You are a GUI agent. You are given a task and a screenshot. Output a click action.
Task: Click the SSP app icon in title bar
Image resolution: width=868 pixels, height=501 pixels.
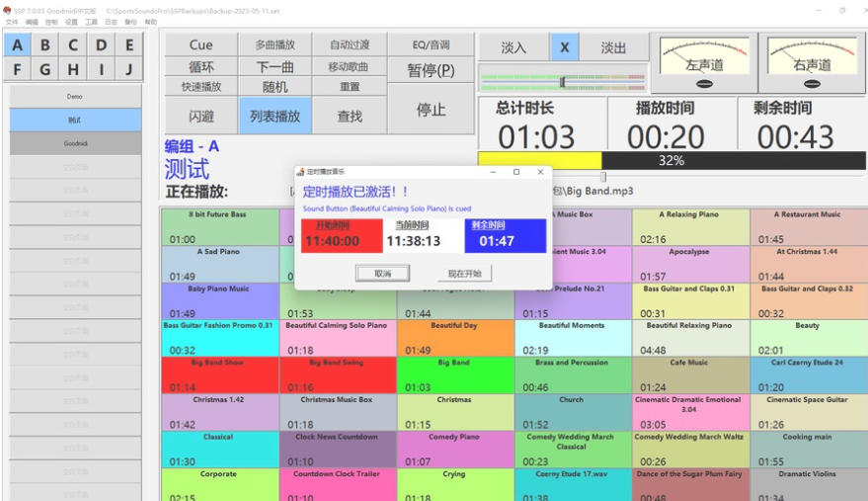pos(7,11)
